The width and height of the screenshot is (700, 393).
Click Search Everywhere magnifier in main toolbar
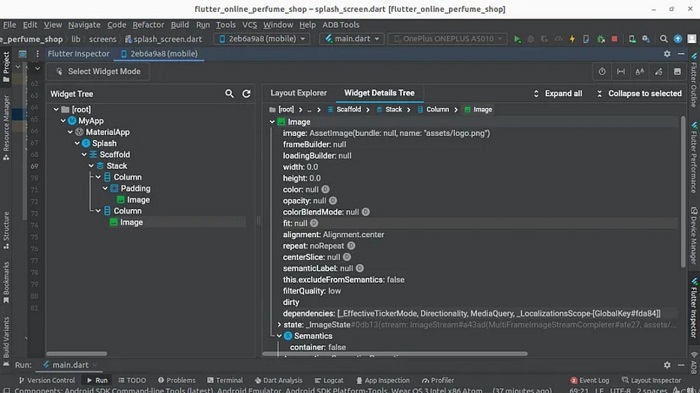coord(664,39)
